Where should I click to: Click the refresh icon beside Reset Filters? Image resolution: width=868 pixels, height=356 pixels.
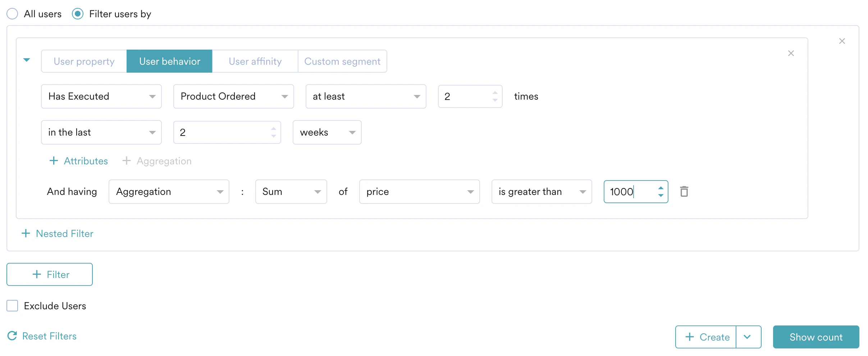pos(13,336)
